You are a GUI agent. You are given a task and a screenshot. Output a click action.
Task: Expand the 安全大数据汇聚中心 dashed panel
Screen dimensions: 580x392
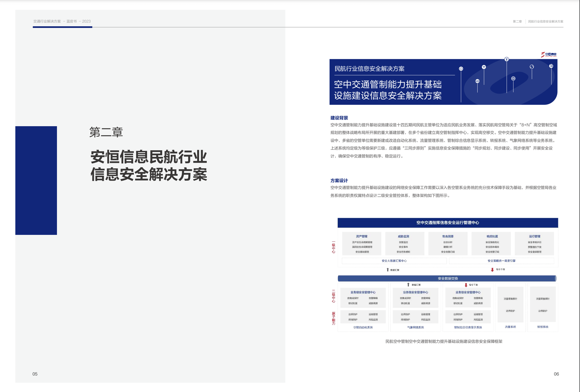[394, 261]
